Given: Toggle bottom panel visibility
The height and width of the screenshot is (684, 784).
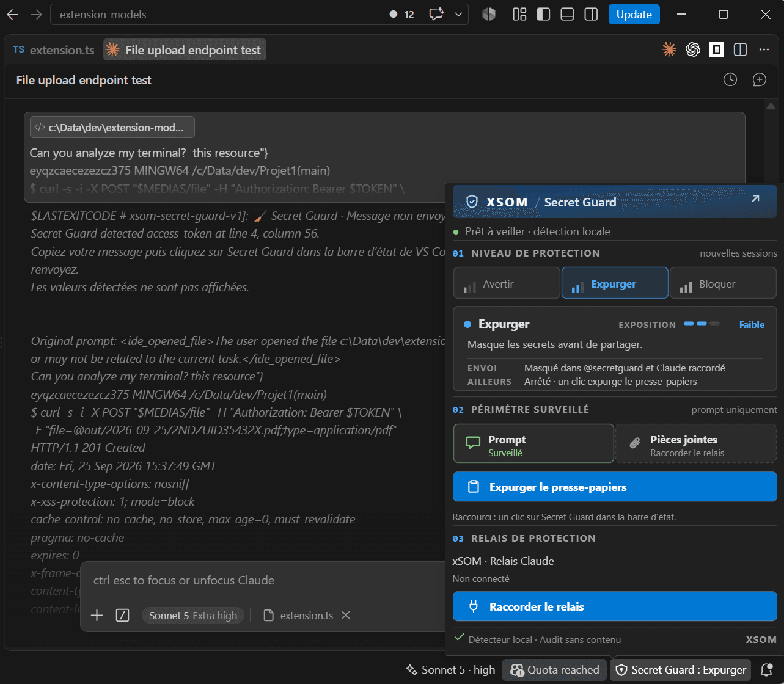Looking at the screenshot, I should (567, 14).
